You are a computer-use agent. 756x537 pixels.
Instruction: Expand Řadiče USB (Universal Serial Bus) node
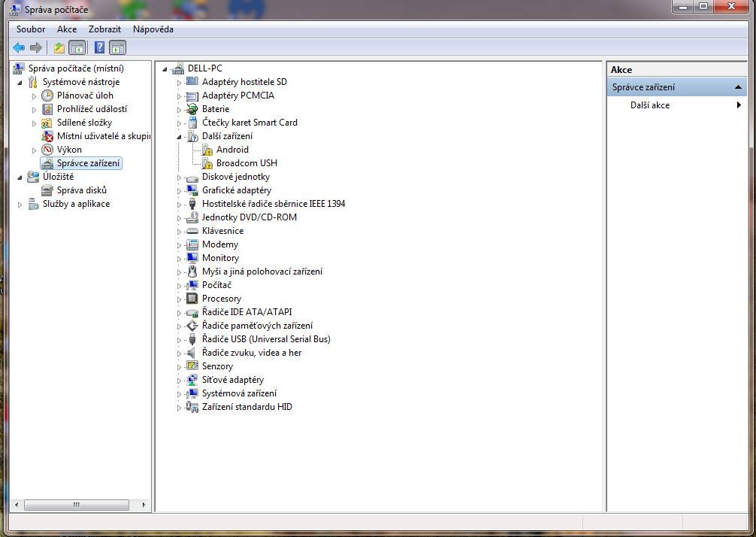pos(179,340)
